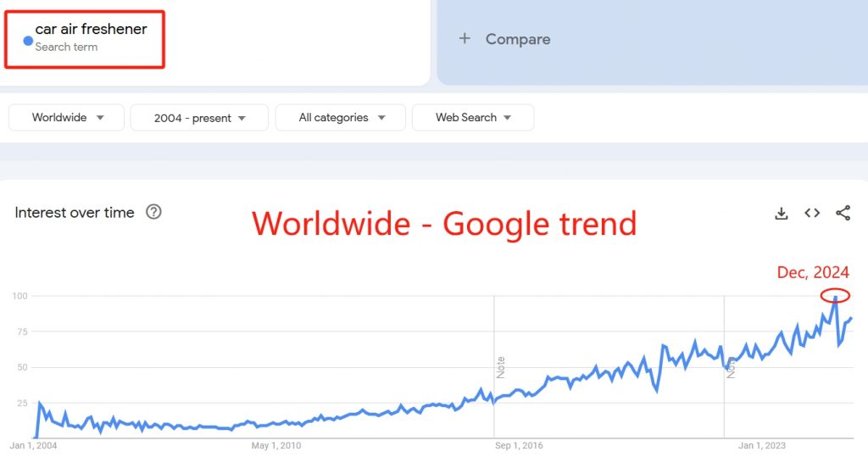
Task: Share the Interest over time chart
Action: (843, 214)
